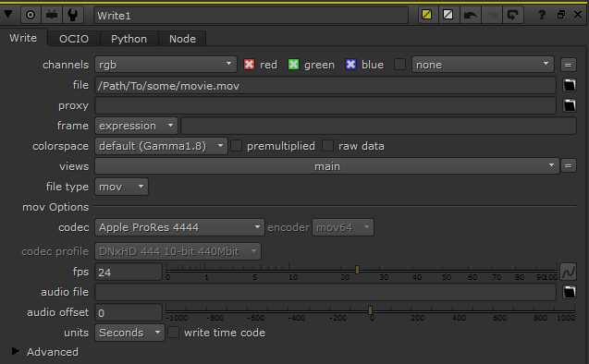Screen dimensions: 589x364
Task: Toggle the green channel checkbox
Action: coord(293,65)
